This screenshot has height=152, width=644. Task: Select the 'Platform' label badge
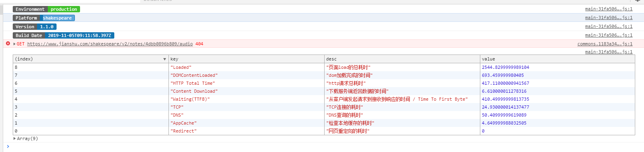(26, 18)
